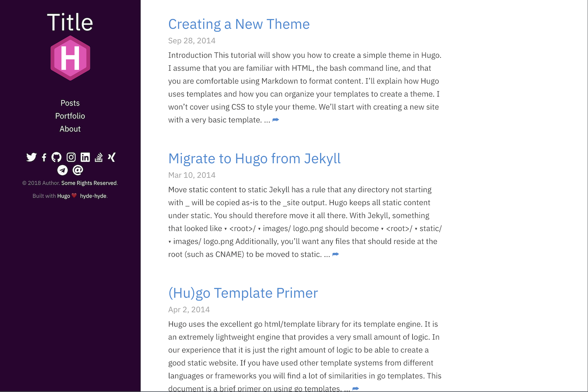Open read-more arrow for Creating a New Theme
The image size is (588, 392).
point(276,120)
